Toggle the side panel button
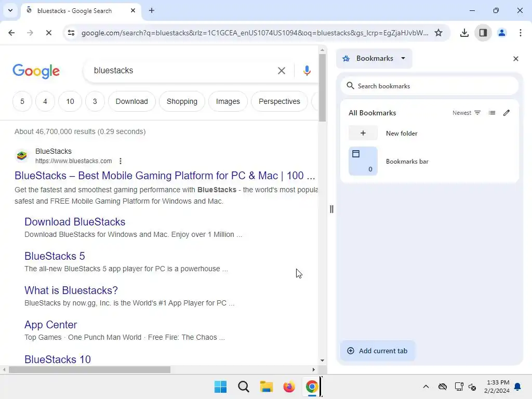The height and width of the screenshot is (399, 532). pyautogui.click(x=483, y=33)
